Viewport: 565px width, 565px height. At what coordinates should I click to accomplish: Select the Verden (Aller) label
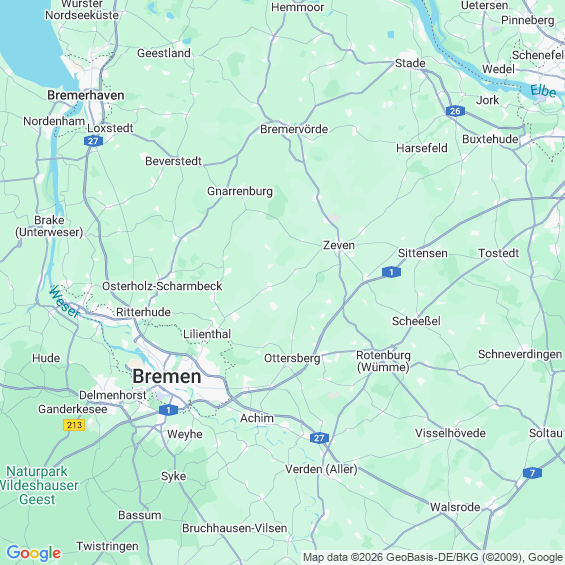[321, 469]
